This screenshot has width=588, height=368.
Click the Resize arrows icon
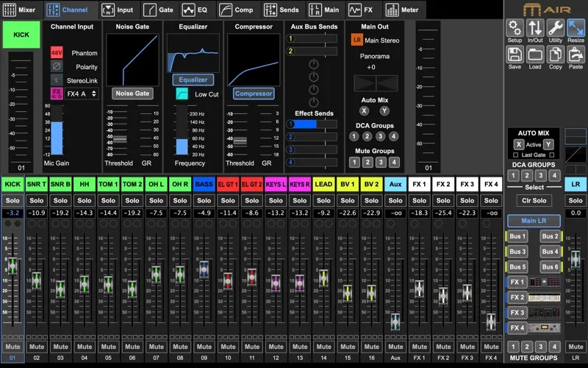point(576,28)
